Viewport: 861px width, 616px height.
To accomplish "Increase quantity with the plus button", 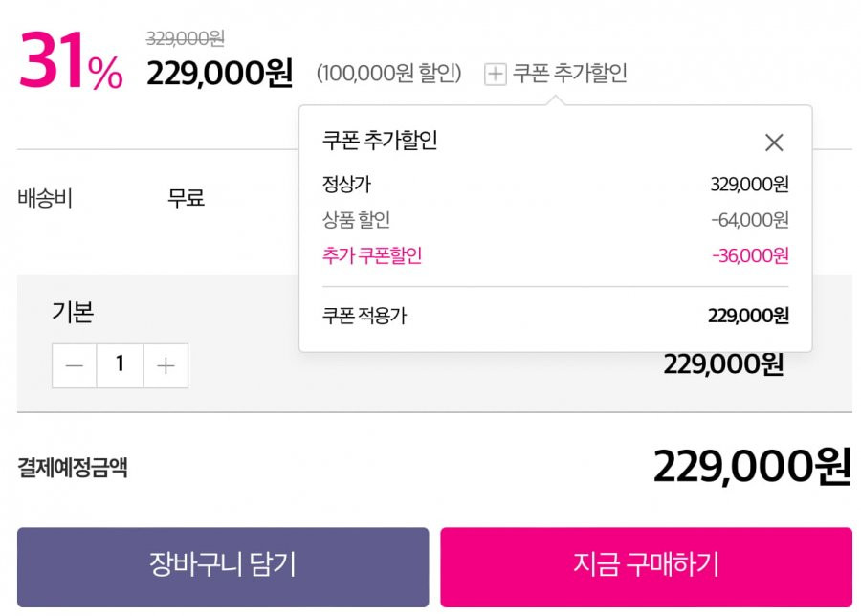I will (166, 365).
